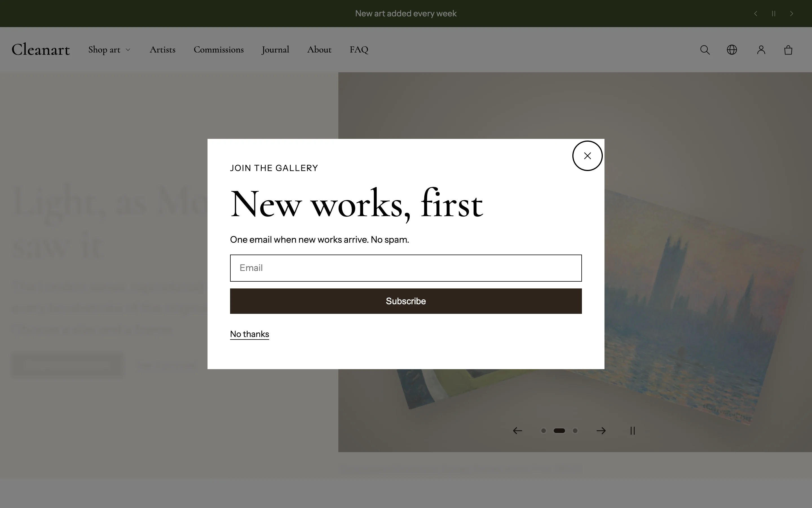The height and width of the screenshot is (508, 812).
Task: Open the Commissions menu item
Action: (219, 50)
